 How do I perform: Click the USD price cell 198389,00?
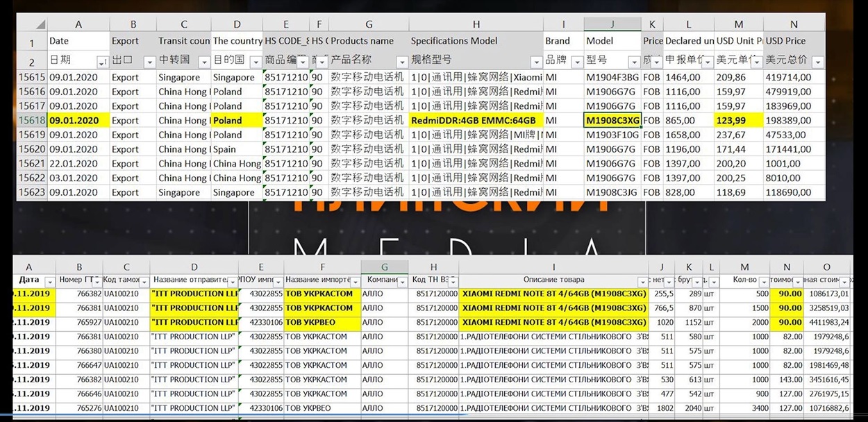click(x=794, y=120)
